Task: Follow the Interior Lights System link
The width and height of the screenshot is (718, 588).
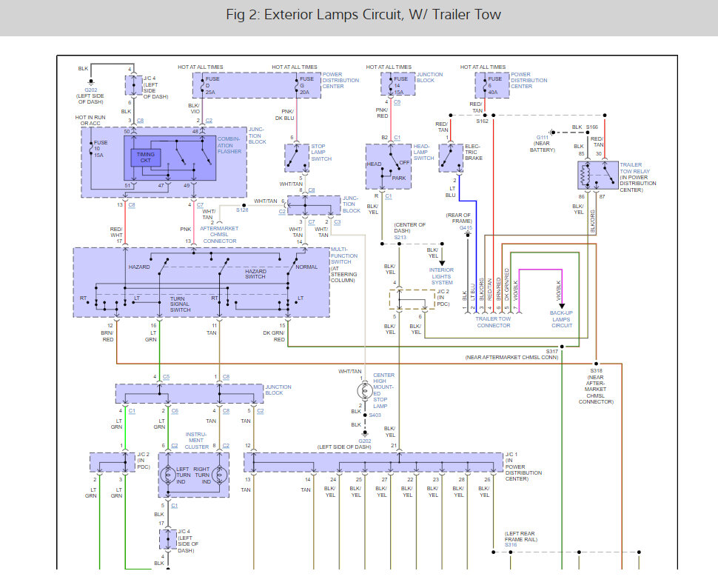Action: 441,276
